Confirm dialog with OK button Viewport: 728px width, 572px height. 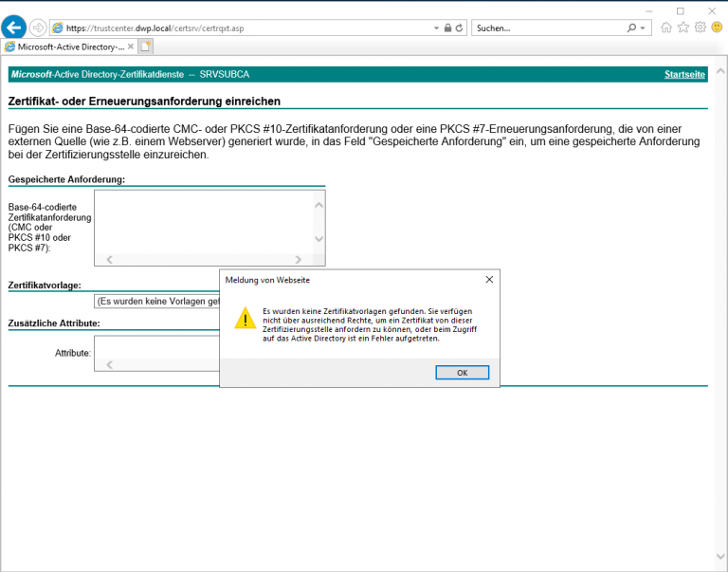click(x=462, y=373)
